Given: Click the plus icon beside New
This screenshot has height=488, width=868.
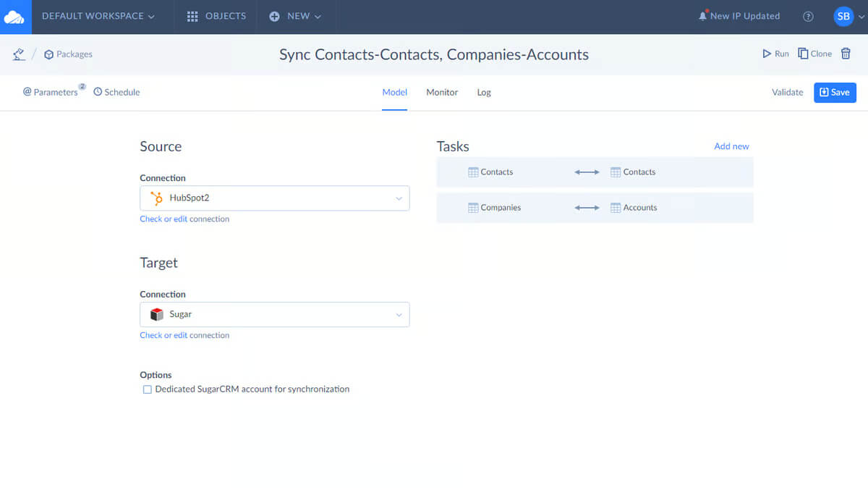Looking at the screenshot, I should tap(275, 16).
